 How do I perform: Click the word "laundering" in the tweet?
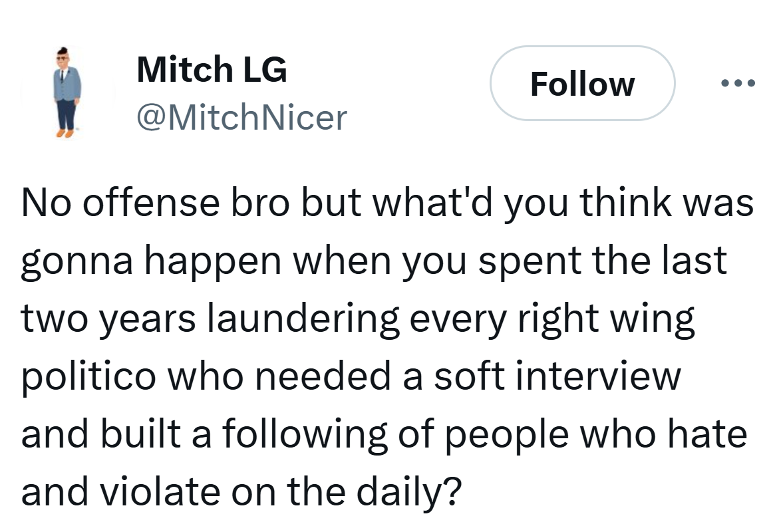(303, 318)
